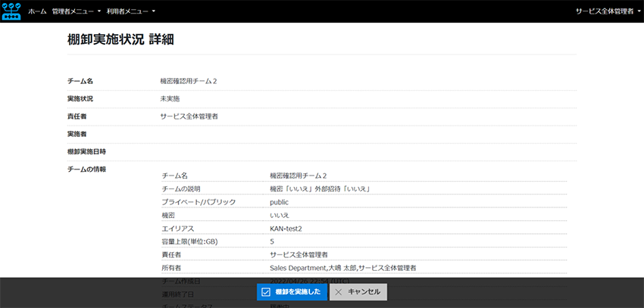This screenshot has width=644, height=308.
Task: Select the public visibility value
Action: point(280,202)
